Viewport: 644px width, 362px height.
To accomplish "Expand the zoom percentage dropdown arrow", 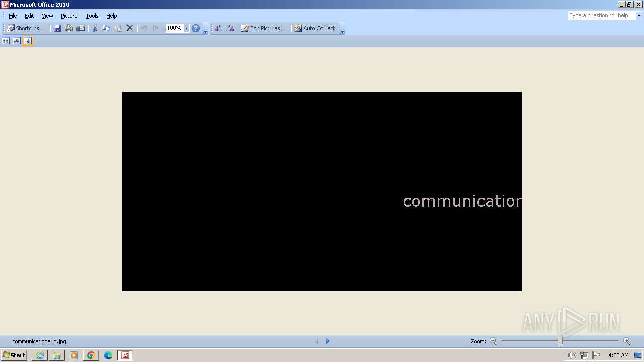I will (186, 28).
